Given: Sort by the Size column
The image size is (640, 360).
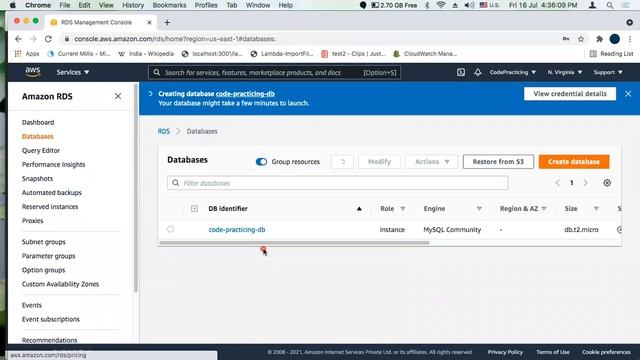Looking at the screenshot, I should coord(596,209).
